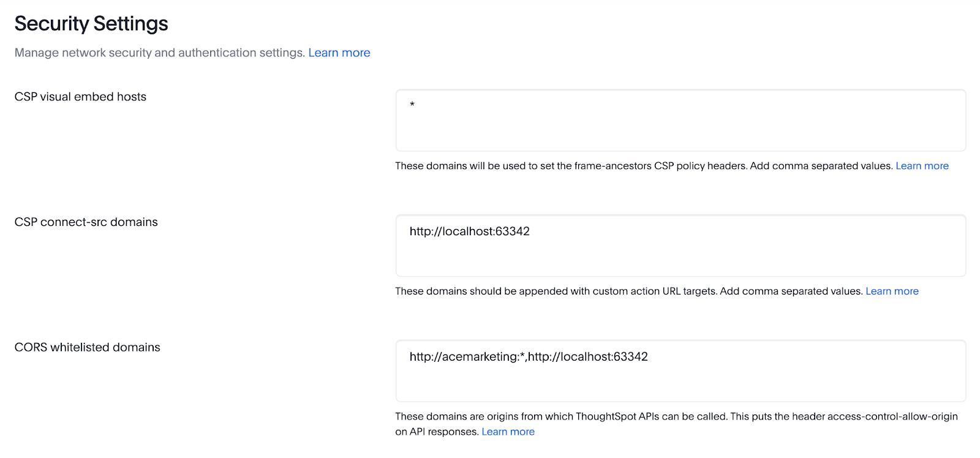The height and width of the screenshot is (458, 980).
Task: Click the asterisk value in embed hosts field
Action: tap(412, 105)
